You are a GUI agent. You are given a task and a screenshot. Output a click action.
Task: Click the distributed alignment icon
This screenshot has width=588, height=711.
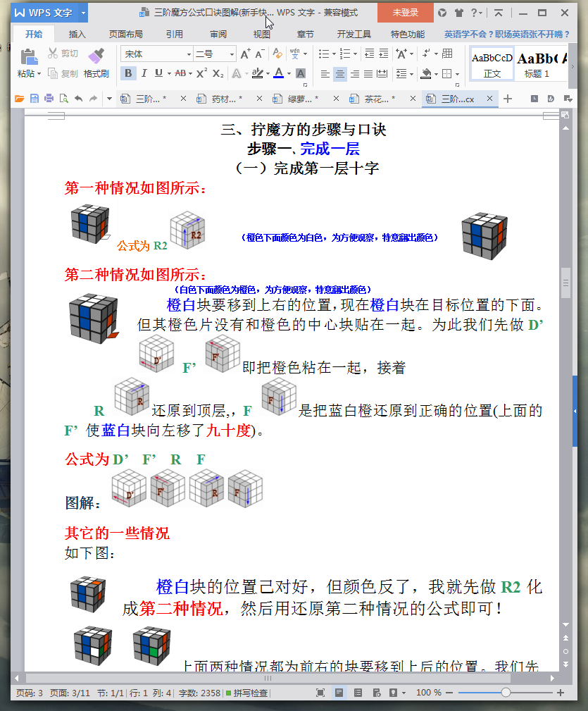(382, 73)
